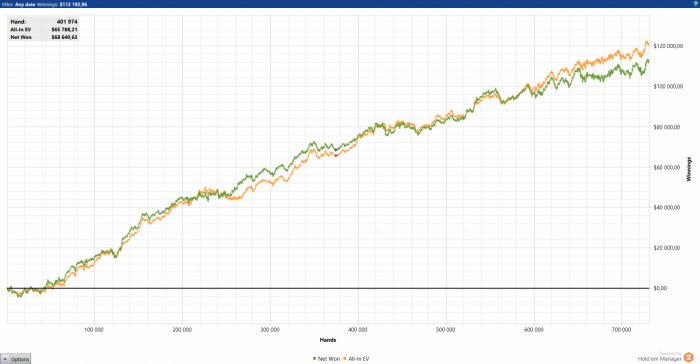
Task: Click the green Net Won legend swatch
Action: pyautogui.click(x=315, y=359)
